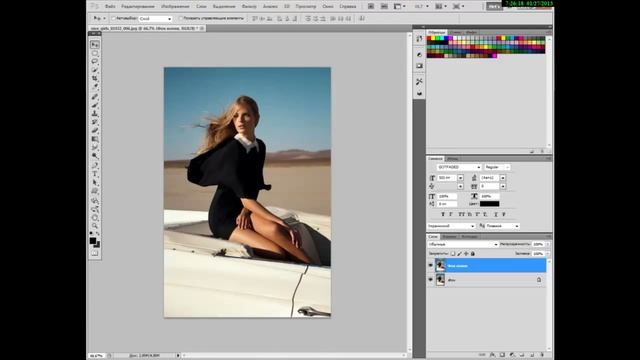
Task: Click the text color black swatch
Action: (489, 204)
